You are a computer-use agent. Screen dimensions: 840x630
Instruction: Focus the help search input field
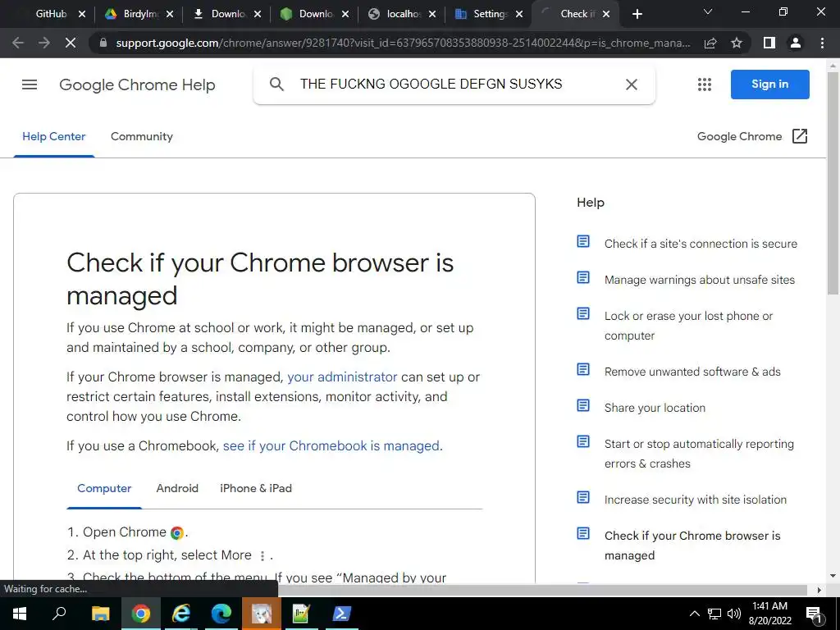click(x=457, y=84)
